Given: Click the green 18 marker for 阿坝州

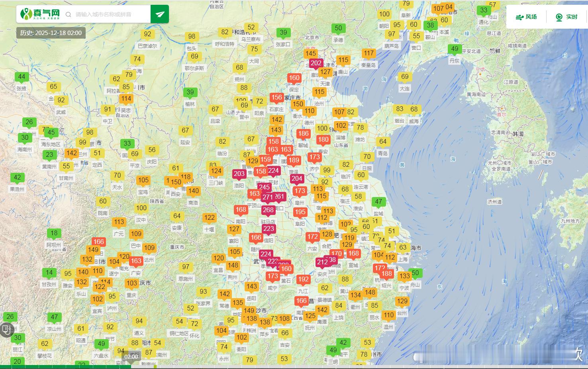Looking at the screenshot, I should [x=54, y=233].
